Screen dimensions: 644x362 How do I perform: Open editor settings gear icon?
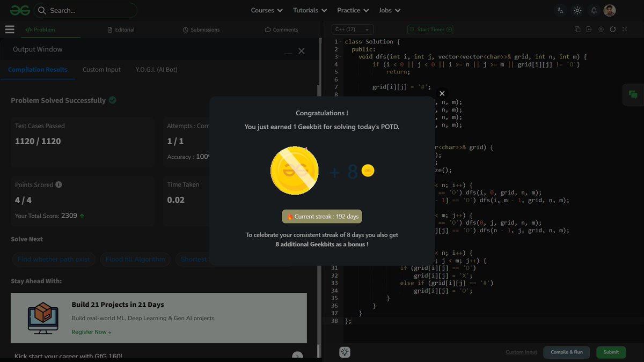(601, 29)
